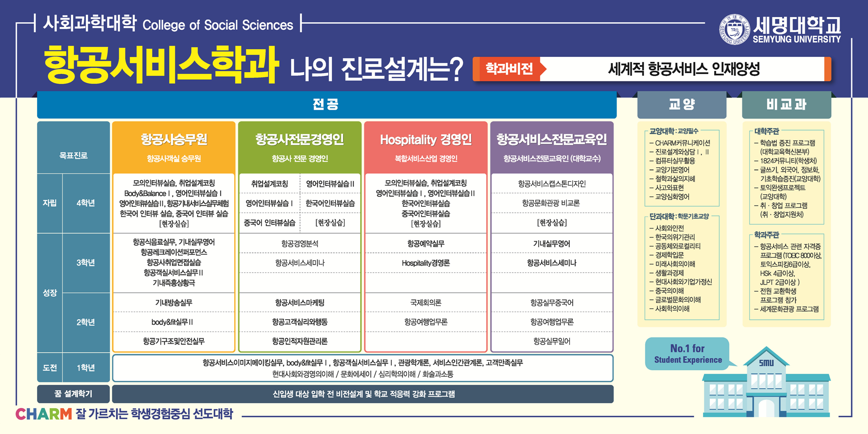Select the 전공 blue header bar
This screenshot has width=868, height=434.
pos(326,105)
